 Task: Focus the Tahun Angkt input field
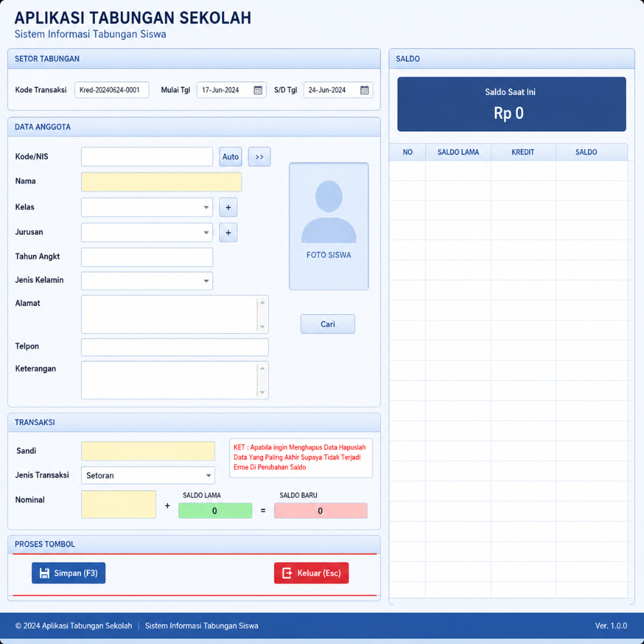pos(147,257)
